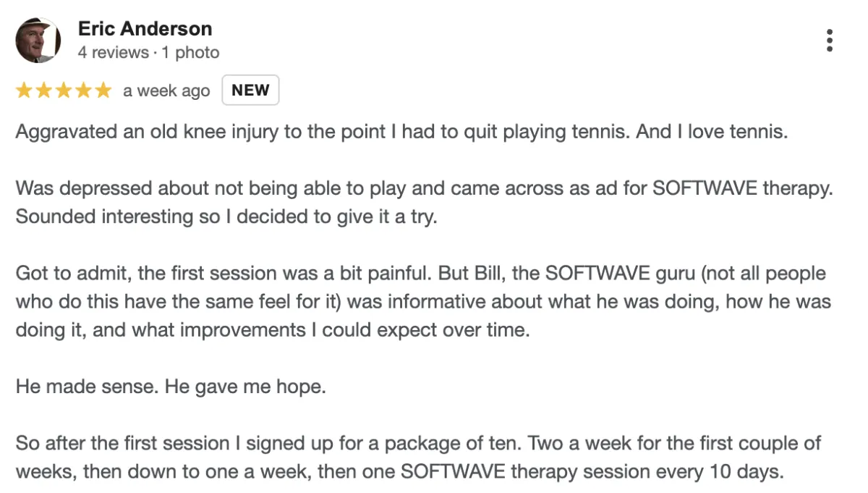The width and height of the screenshot is (868, 493).
Task: Click the NEW badge
Action: [250, 90]
